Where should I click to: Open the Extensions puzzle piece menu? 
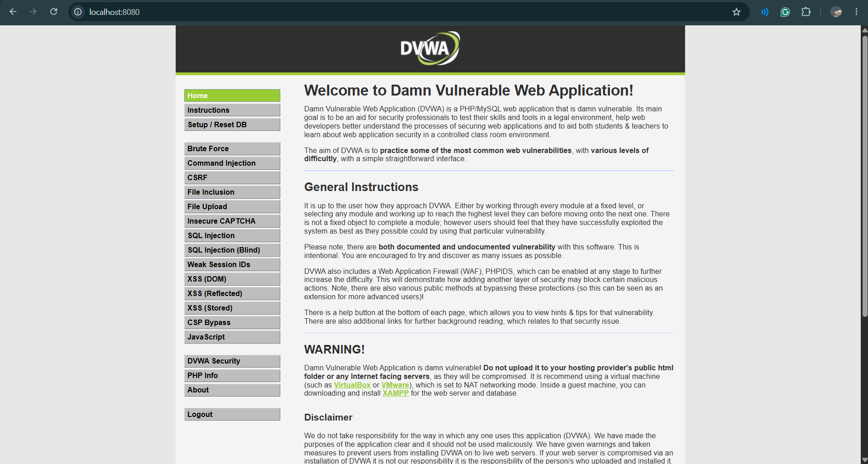point(806,12)
